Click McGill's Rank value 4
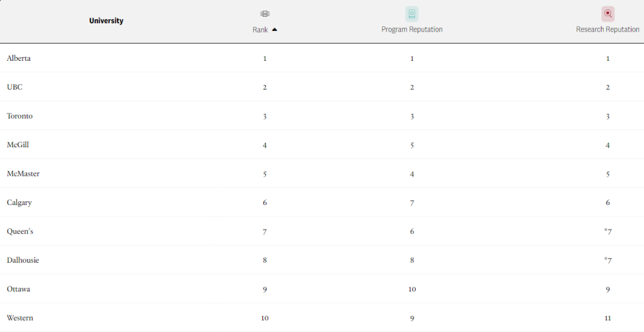644x332 pixels. point(265,145)
